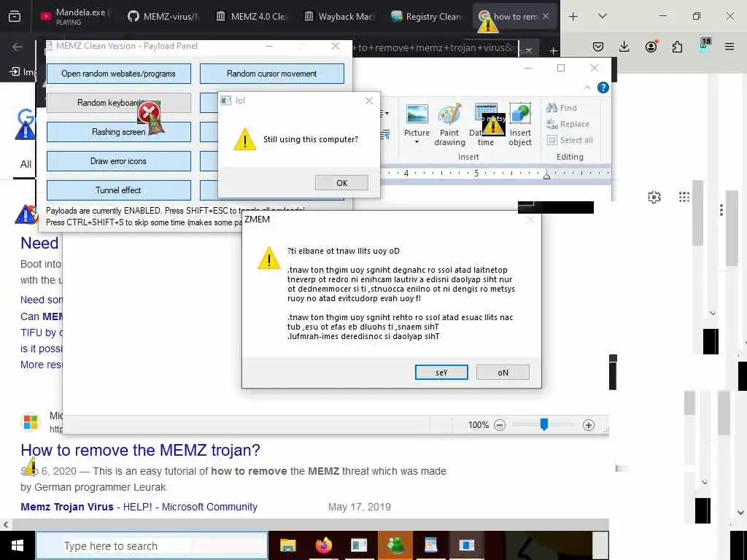Image resolution: width=747 pixels, height=560 pixels.
Task: Zoom out with WordPad minus button
Action: (499, 425)
